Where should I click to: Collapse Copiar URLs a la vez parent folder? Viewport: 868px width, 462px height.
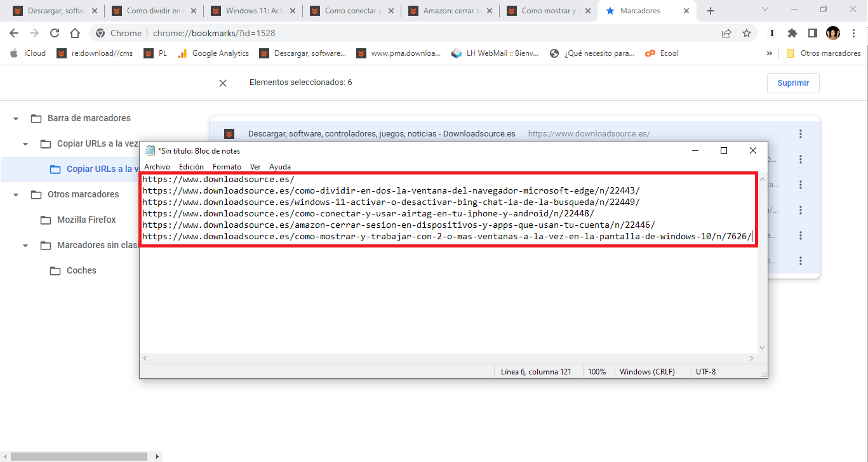[25, 144]
